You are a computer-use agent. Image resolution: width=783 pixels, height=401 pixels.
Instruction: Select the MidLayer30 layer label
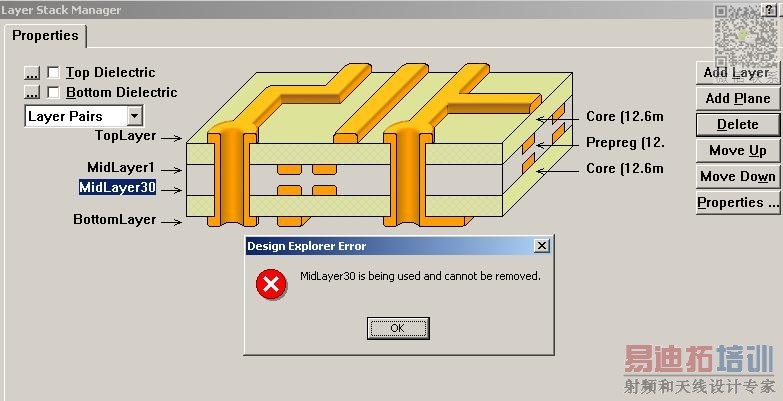tap(117, 188)
